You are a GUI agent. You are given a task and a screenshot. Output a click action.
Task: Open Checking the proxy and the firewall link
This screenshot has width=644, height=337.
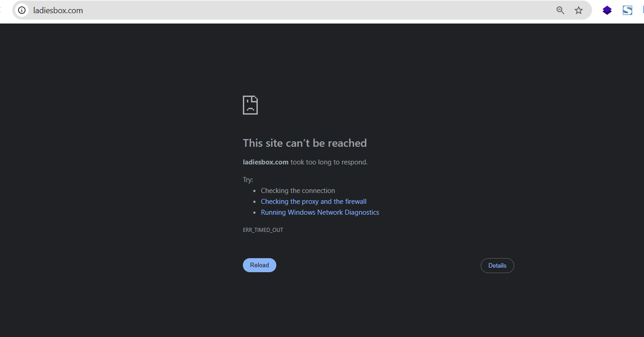tap(313, 201)
